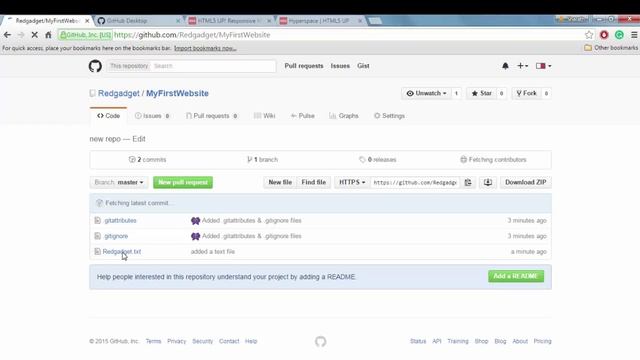Click the .gitignore file icon
640x360 pixels.
click(97, 236)
